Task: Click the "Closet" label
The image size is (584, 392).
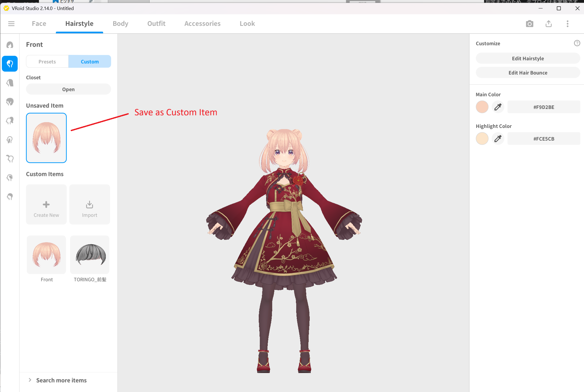Action: click(x=33, y=78)
